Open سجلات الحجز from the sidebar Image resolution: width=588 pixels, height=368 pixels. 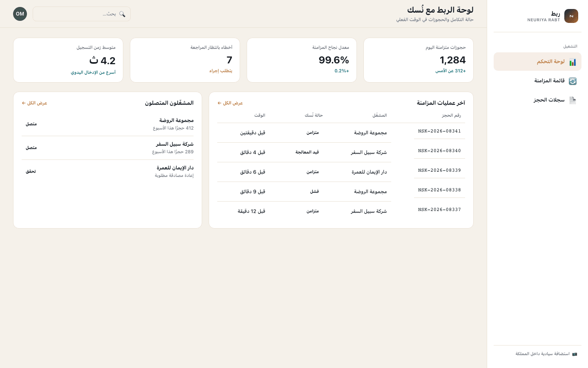[537, 100]
